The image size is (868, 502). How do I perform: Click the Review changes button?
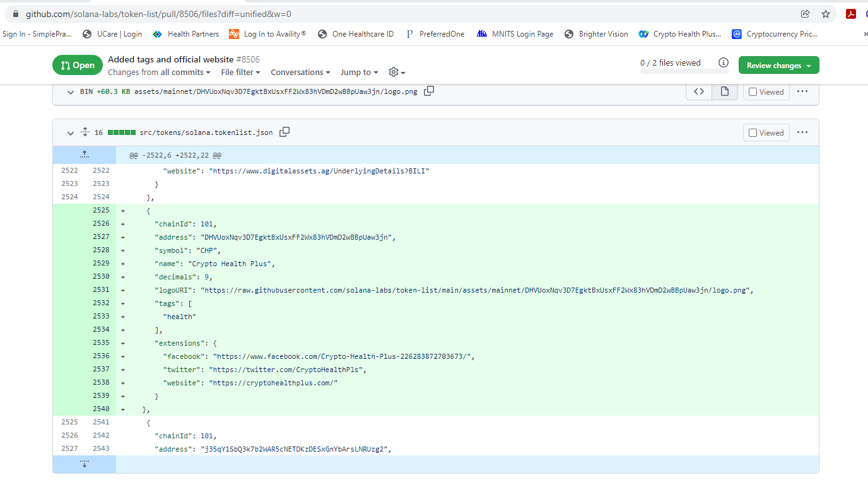click(x=778, y=64)
